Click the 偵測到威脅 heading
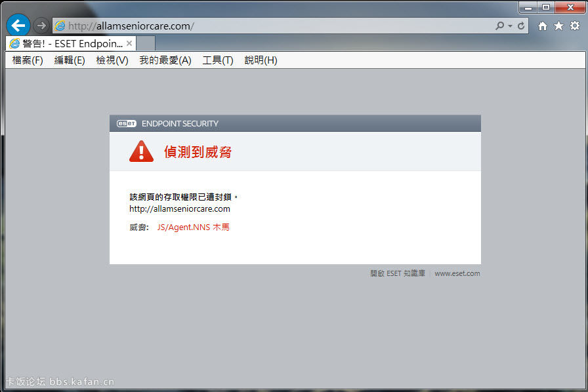588x392 pixels. tap(198, 152)
